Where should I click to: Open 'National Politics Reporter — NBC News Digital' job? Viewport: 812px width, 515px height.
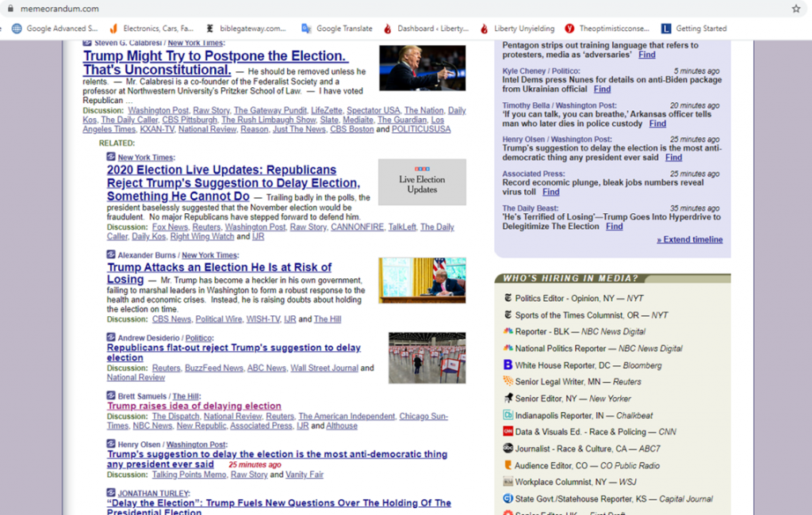[x=599, y=349]
